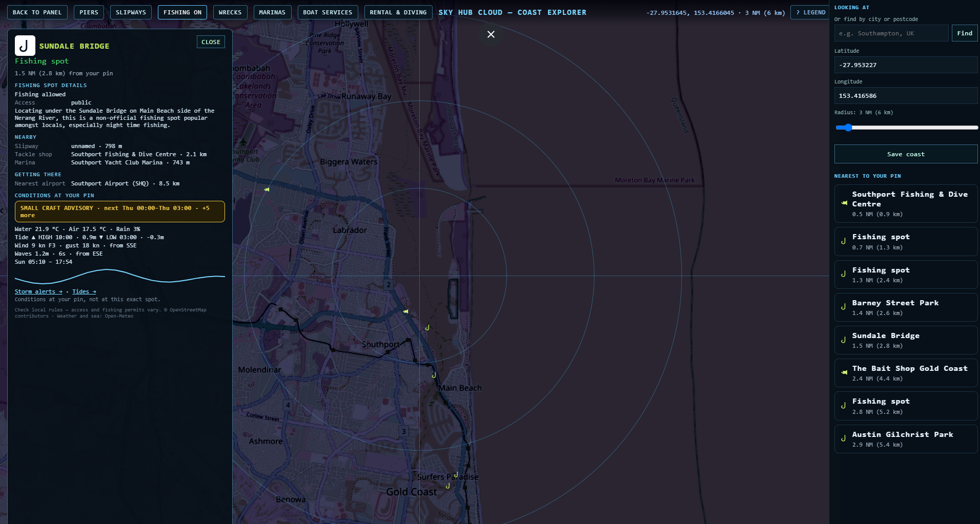
Task: Open the Fishing spot card at 1.3 NM
Action: tap(906, 275)
